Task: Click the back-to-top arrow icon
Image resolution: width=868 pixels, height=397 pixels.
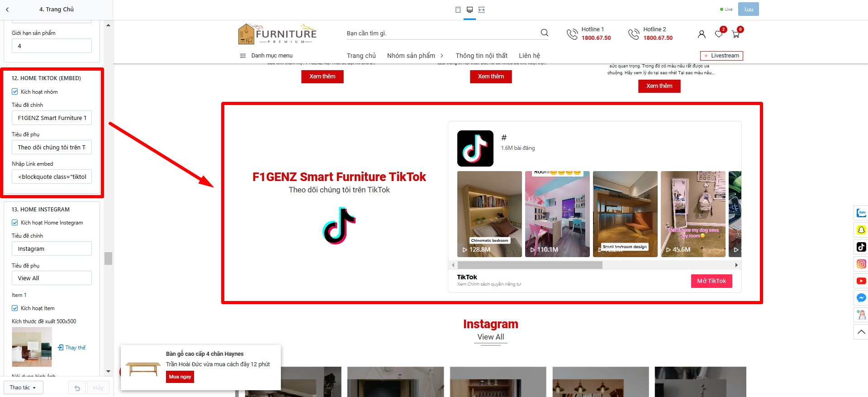Action: (x=861, y=332)
